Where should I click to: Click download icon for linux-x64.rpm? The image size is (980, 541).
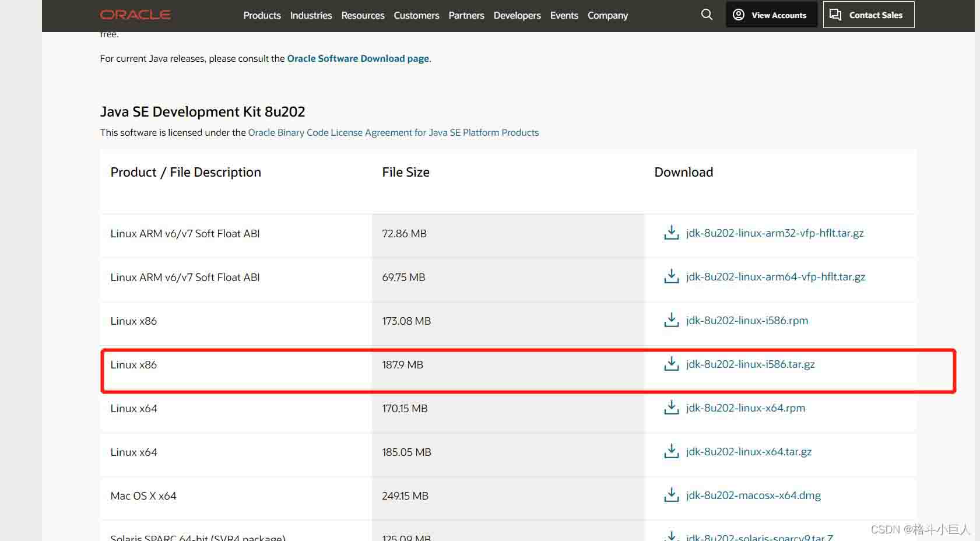(672, 407)
